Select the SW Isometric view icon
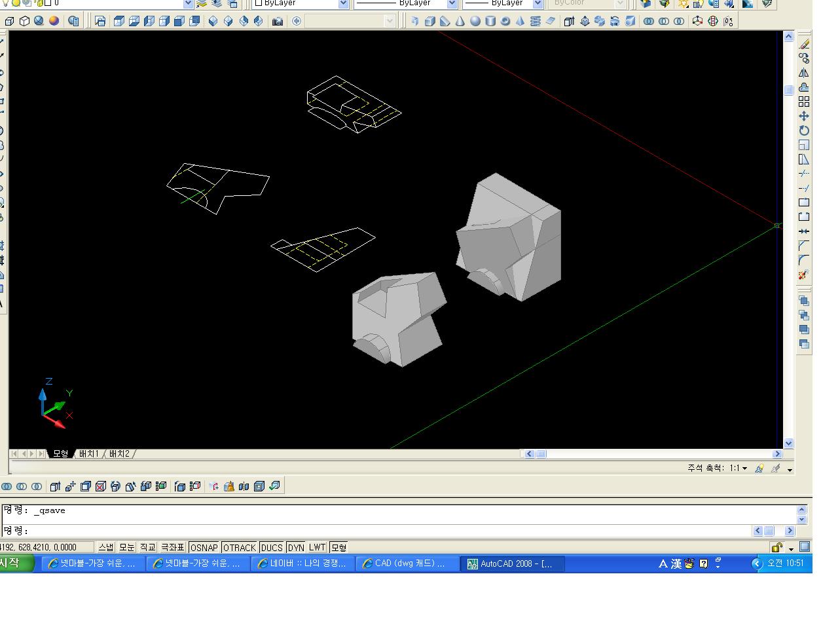This screenshot has height=629, width=840. point(213,21)
